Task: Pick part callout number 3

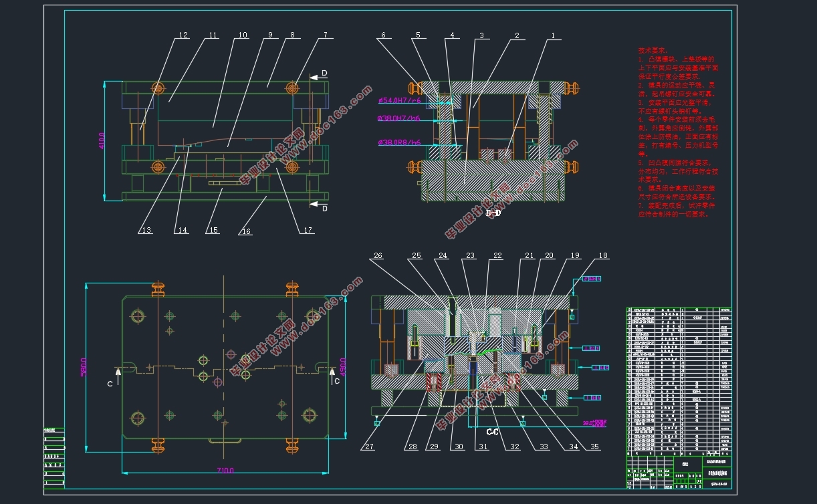Action: 481,35
